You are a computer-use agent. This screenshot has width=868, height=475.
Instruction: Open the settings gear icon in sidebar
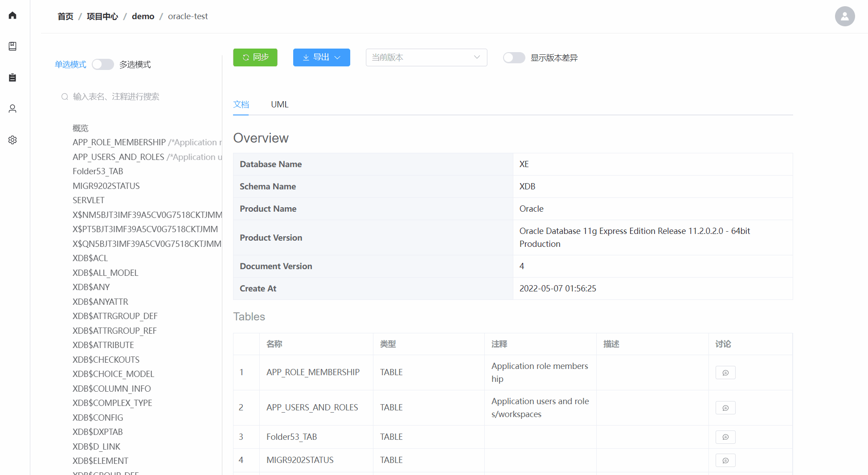(12, 139)
